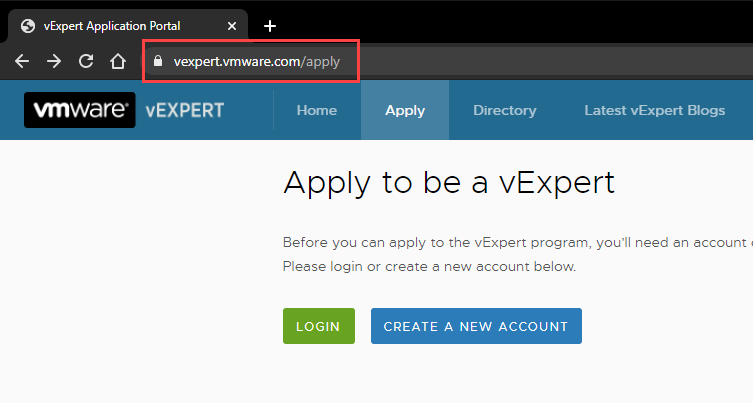The image size is (753, 403).
Task: Open the Directory navigation item
Action: coord(505,110)
